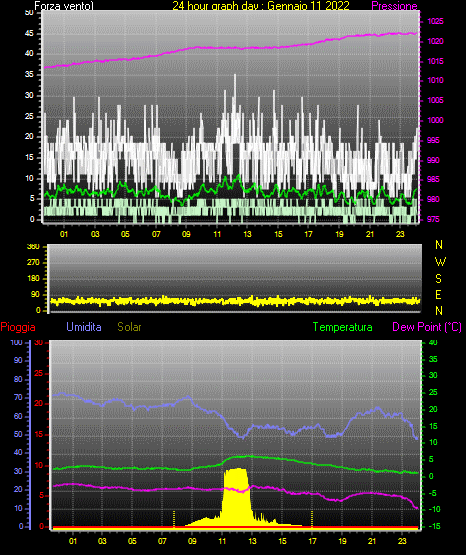Click the 1020 pressure axis value
Viewport: 466px width, 555px height.
[435, 41]
